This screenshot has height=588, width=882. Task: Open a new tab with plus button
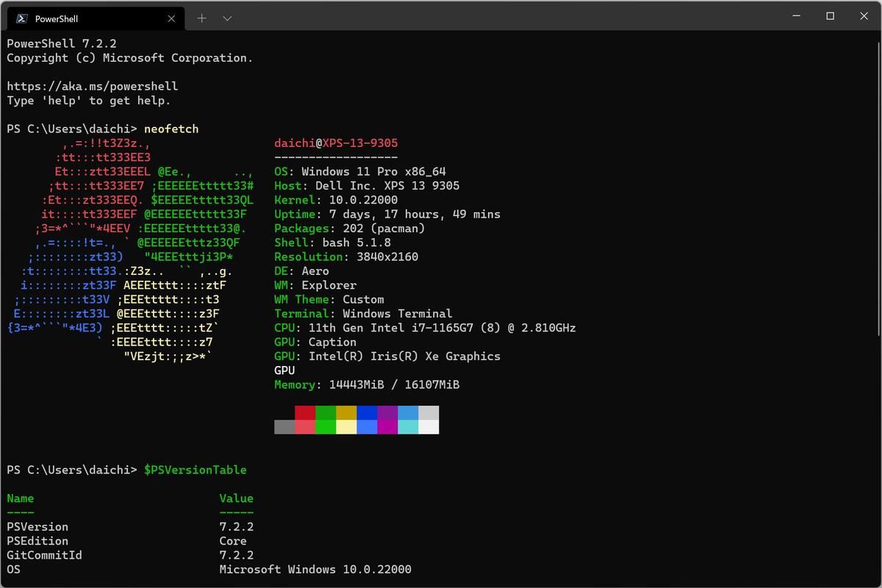coord(201,18)
